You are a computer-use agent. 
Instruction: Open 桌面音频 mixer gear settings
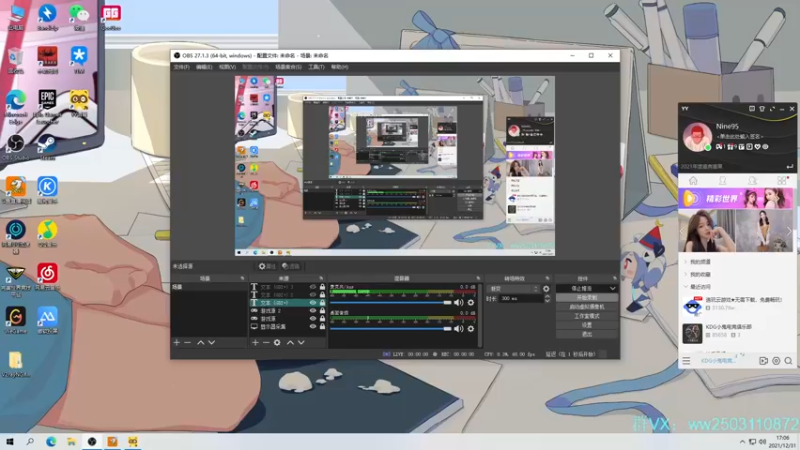tap(471, 329)
